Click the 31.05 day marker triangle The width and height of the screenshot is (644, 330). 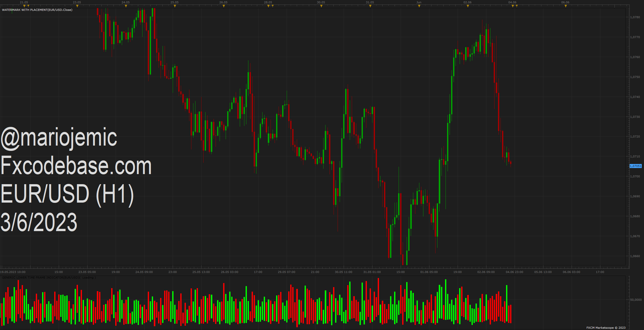[x=370, y=6]
